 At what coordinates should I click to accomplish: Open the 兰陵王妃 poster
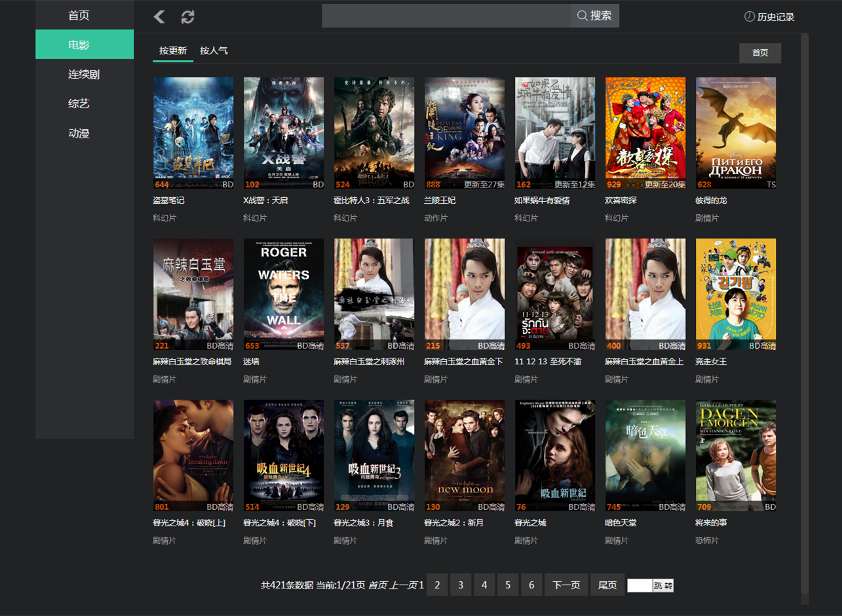click(465, 133)
